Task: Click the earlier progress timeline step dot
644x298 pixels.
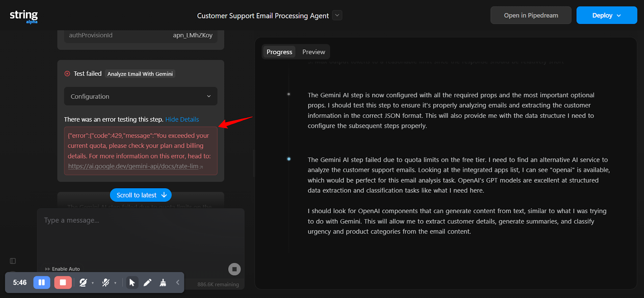Action: [289, 94]
